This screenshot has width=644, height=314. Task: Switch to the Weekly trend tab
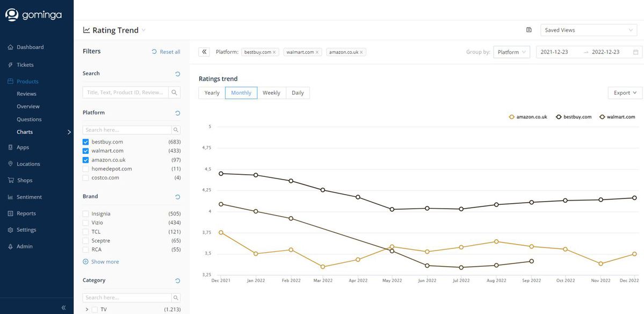pyautogui.click(x=271, y=93)
